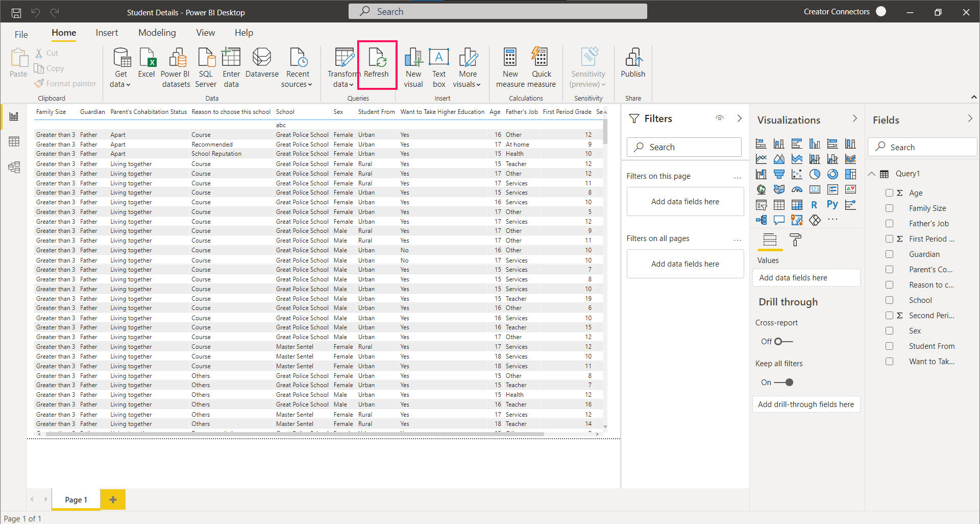Open the Transform data editor
This screenshot has width=980, height=524.
[344, 66]
